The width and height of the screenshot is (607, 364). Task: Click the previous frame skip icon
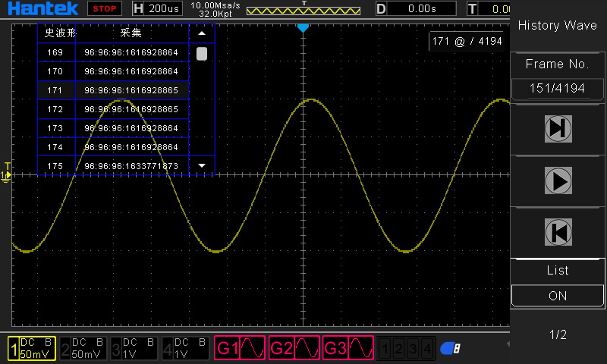558,231
